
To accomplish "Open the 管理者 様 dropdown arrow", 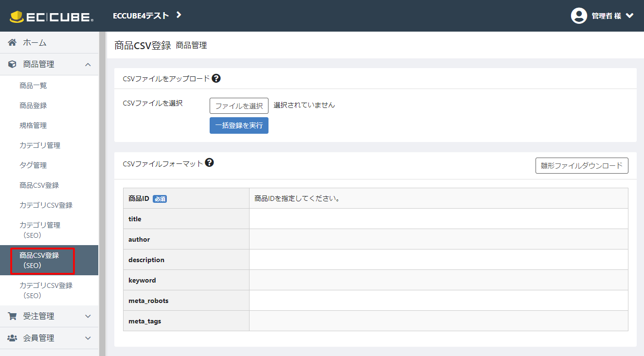I will (x=629, y=16).
